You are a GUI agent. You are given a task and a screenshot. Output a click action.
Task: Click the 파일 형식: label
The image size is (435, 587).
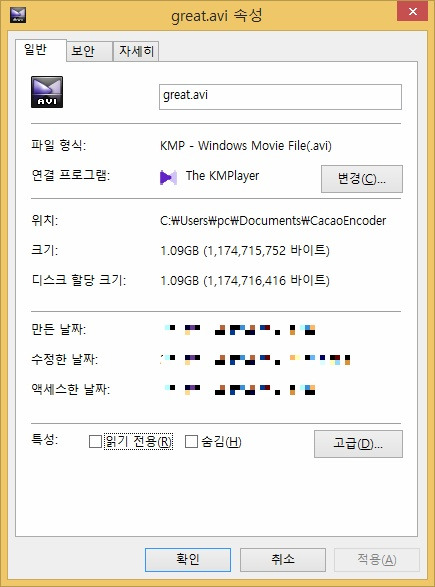click(58, 145)
